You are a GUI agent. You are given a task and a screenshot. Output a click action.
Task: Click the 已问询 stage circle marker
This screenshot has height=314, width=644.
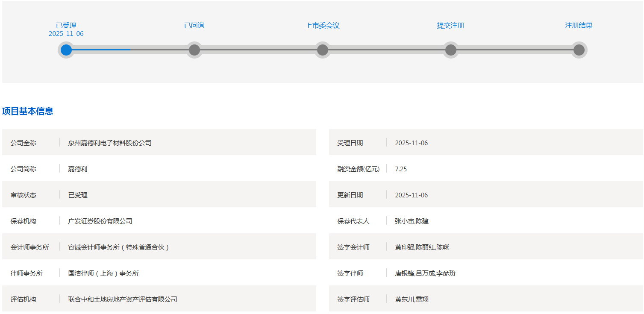pyautogui.click(x=194, y=50)
